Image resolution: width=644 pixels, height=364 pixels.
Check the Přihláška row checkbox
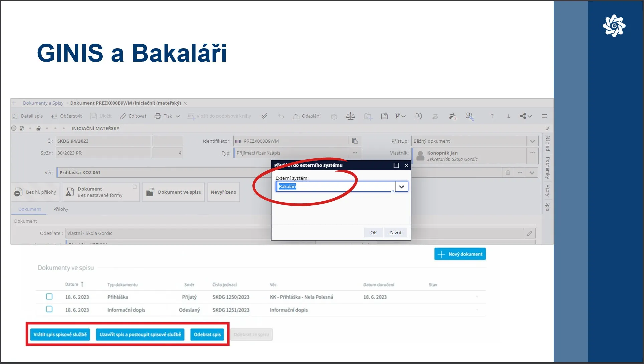[x=49, y=296]
